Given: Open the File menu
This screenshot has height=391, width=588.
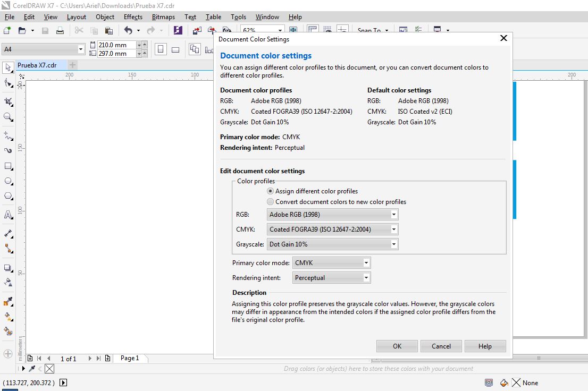Looking at the screenshot, I should (x=10, y=17).
